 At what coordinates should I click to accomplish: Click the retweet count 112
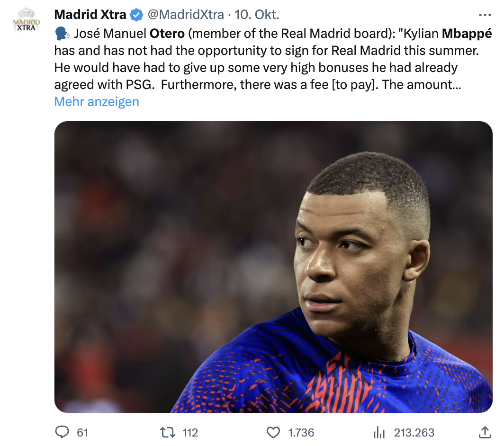190,432
